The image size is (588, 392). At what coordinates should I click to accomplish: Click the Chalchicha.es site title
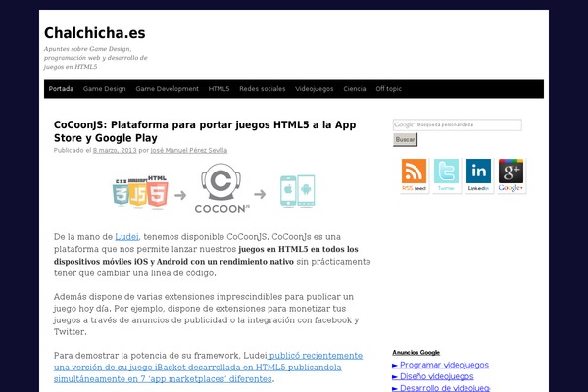point(95,33)
